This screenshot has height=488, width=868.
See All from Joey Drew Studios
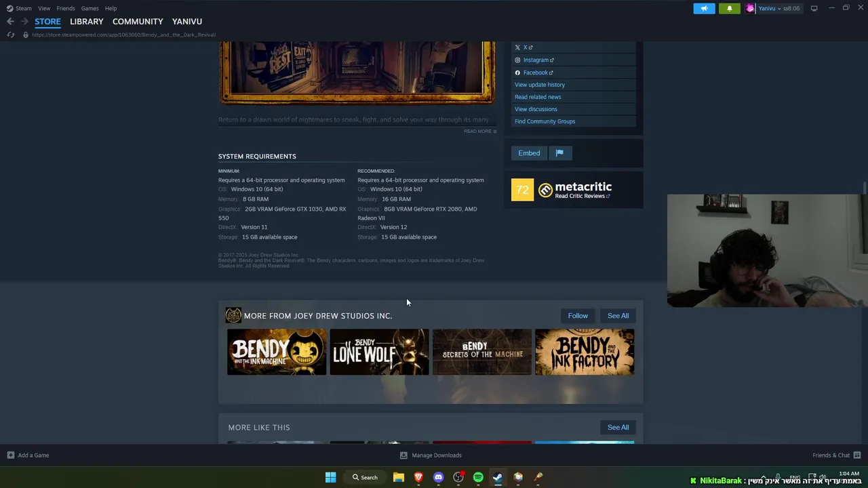(x=618, y=316)
